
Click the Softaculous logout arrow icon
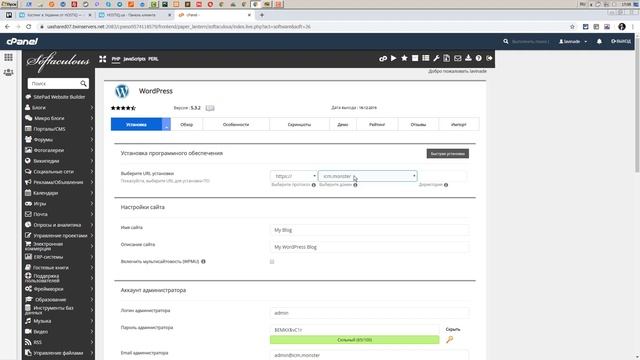(x=489, y=58)
